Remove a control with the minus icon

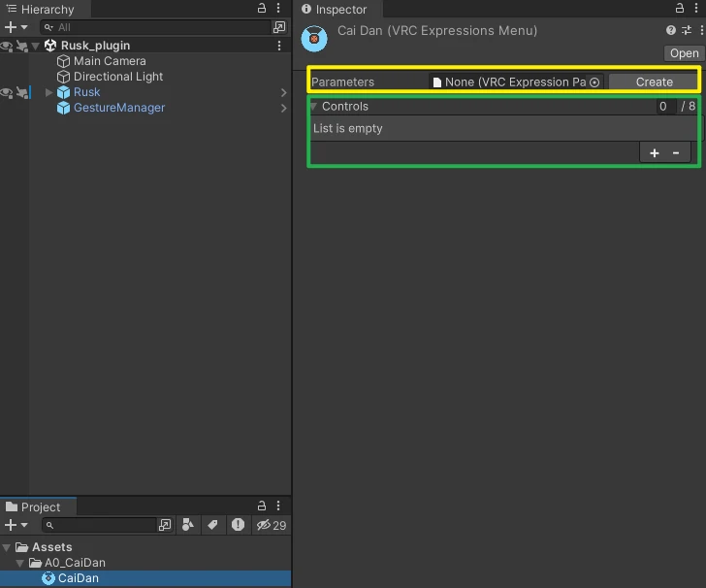pyautogui.click(x=676, y=152)
